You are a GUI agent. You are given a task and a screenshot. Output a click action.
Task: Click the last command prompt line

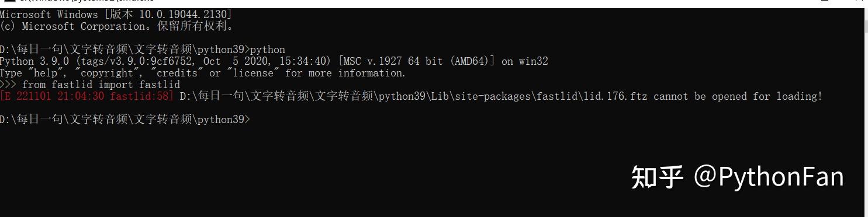125,120
